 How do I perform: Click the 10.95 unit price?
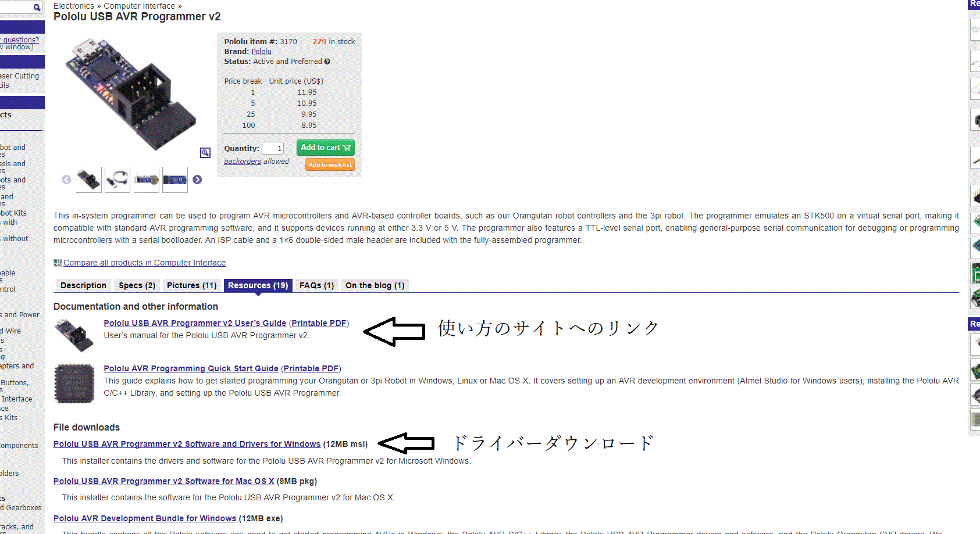[x=307, y=103]
